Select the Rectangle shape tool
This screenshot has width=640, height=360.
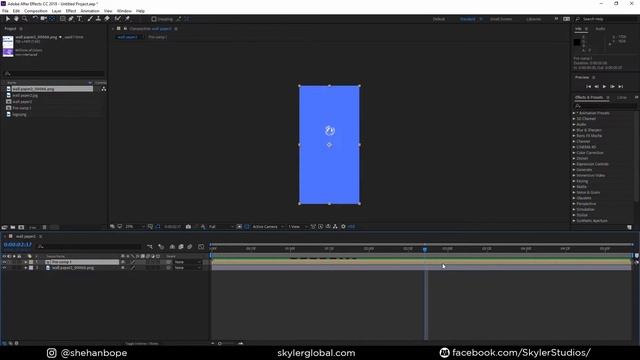coord(62,19)
